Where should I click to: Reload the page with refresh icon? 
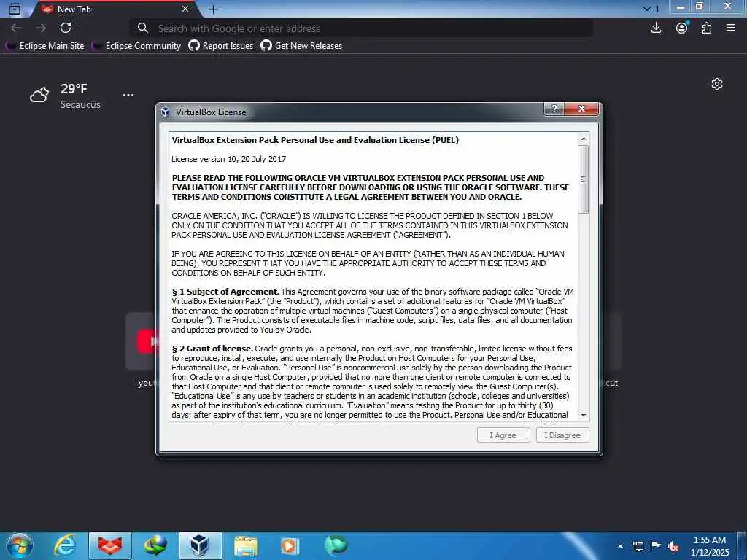pos(66,28)
